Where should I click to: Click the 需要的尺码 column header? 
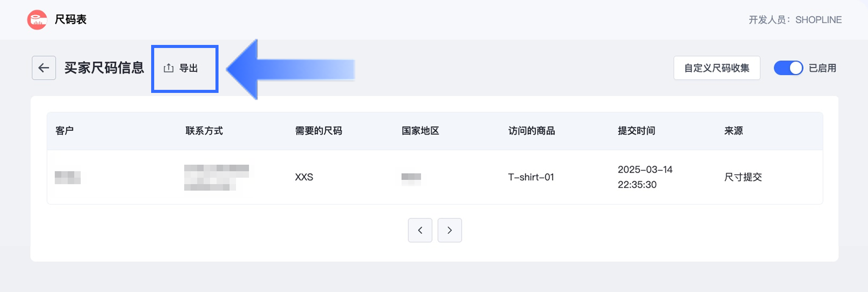[x=319, y=131]
